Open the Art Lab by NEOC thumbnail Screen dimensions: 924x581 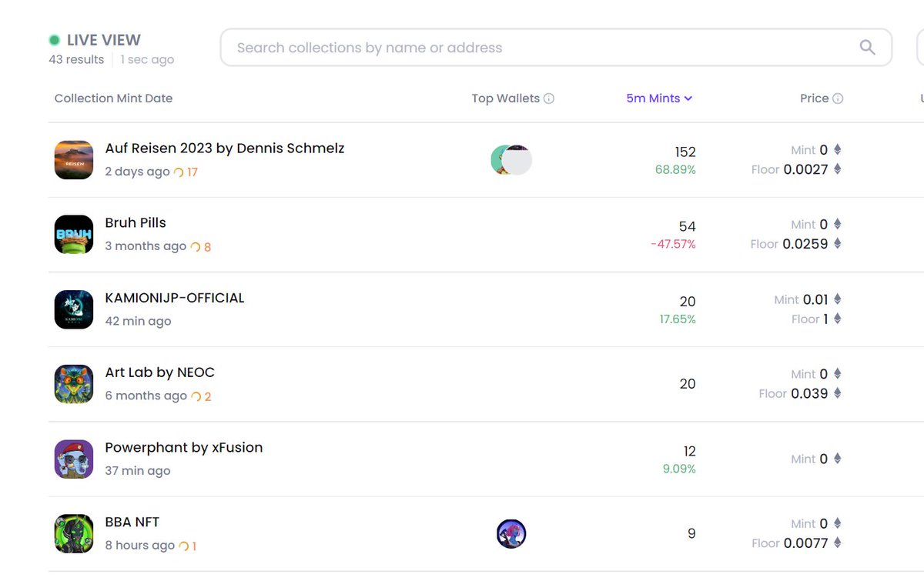(74, 384)
